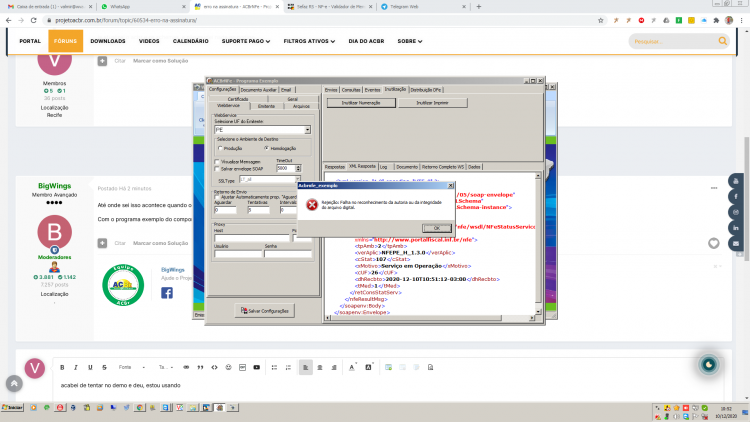Open the email side share button
The width and height of the screenshot is (750, 422).
736,244
